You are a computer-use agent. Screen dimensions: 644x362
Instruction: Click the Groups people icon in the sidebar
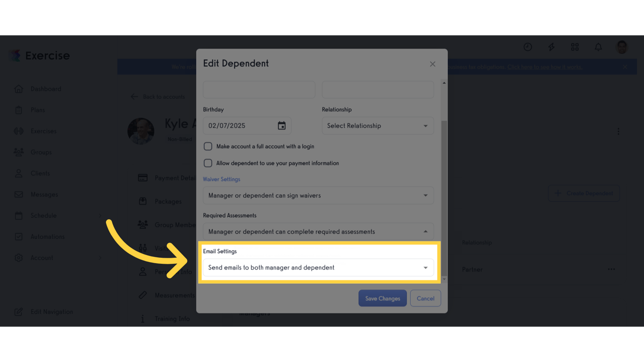tap(18, 152)
